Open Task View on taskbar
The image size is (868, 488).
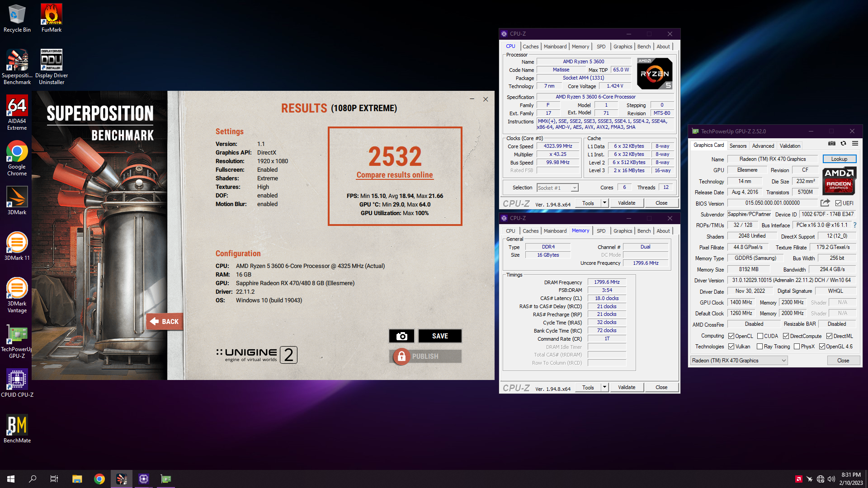point(54,479)
